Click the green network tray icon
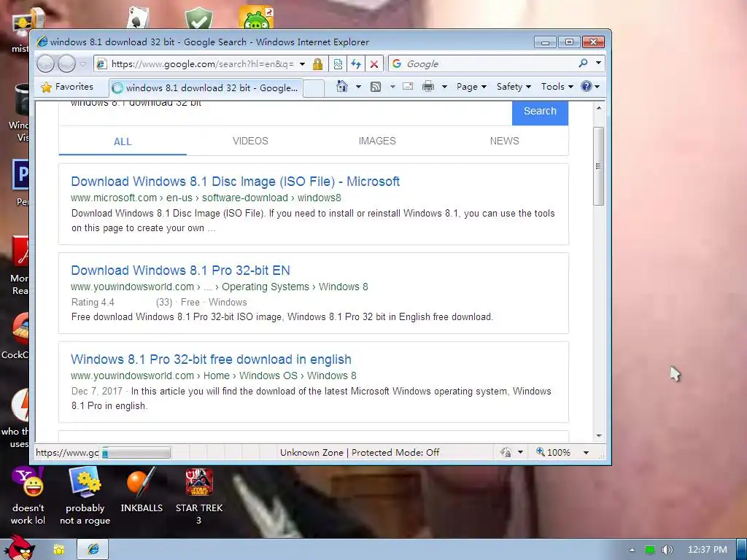The image size is (747, 560). point(650,550)
